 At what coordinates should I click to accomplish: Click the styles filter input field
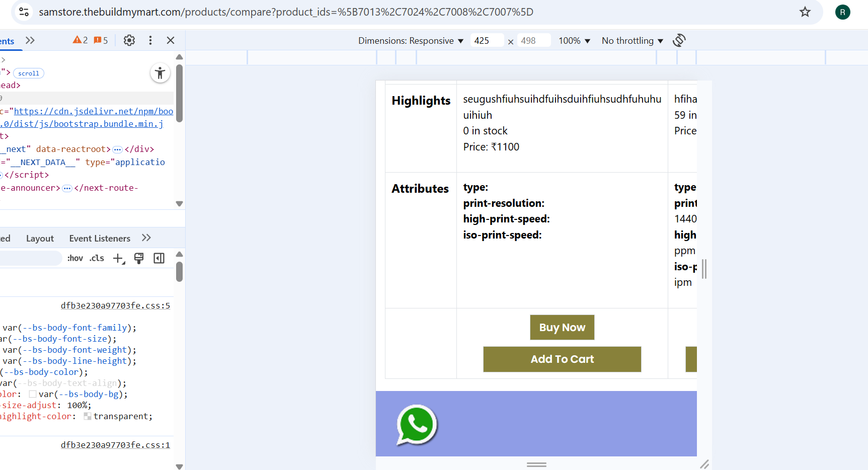[31, 258]
